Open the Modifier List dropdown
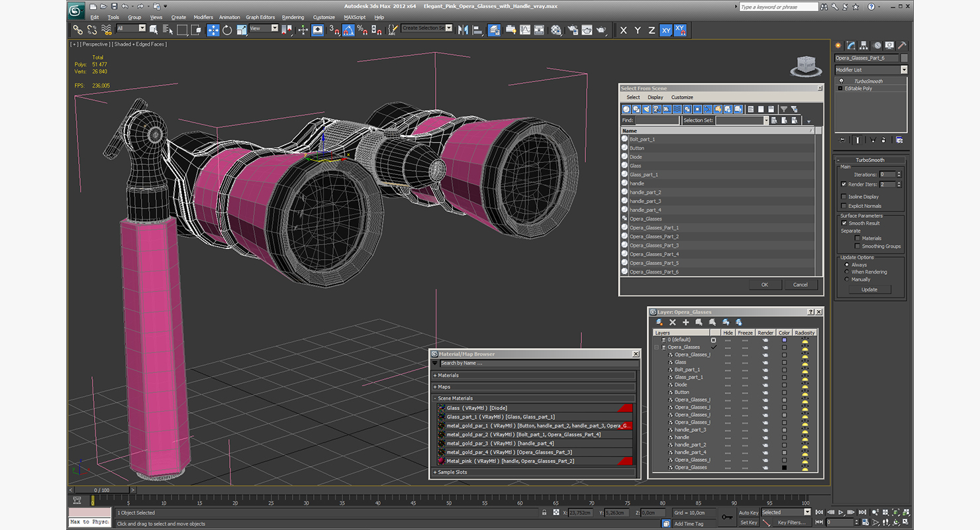 871,70
